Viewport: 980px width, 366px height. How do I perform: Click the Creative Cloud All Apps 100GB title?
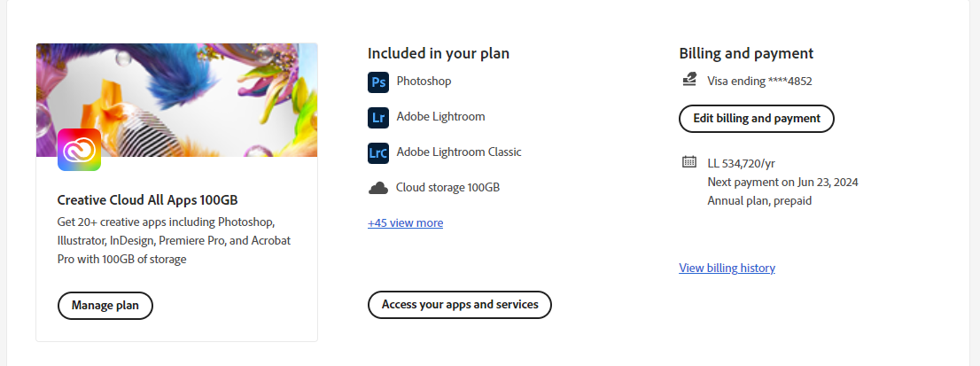(x=147, y=200)
